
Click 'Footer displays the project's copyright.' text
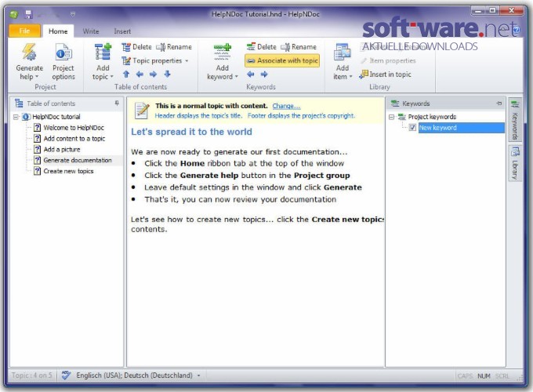click(301, 115)
